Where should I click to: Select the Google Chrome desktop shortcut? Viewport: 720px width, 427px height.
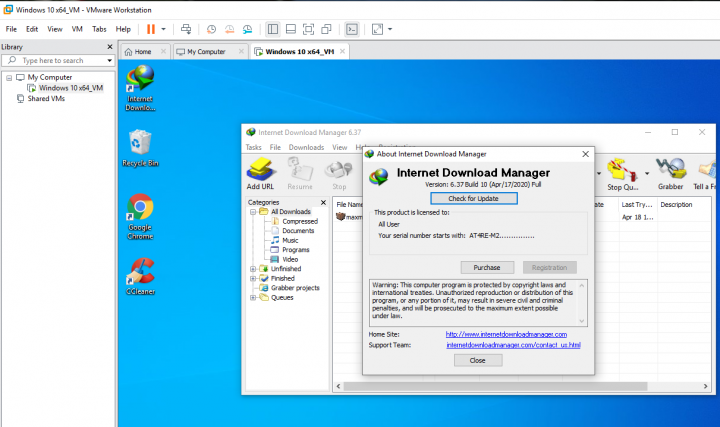pyautogui.click(x=140, y=217)
